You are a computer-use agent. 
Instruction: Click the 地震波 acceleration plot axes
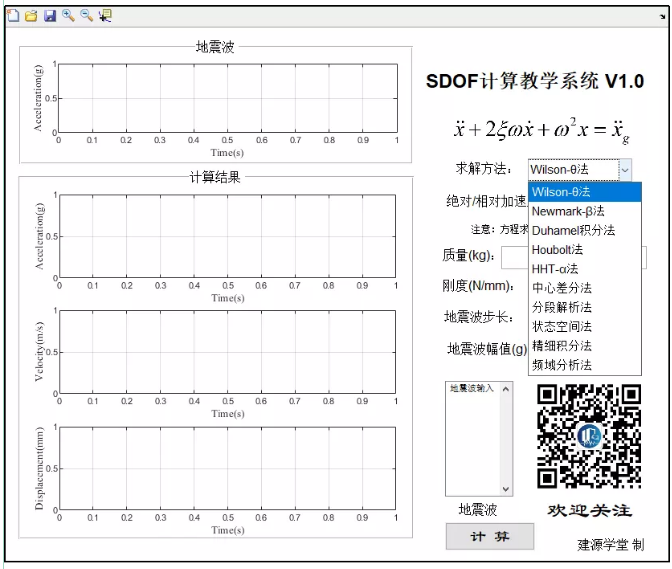[228, 98]
